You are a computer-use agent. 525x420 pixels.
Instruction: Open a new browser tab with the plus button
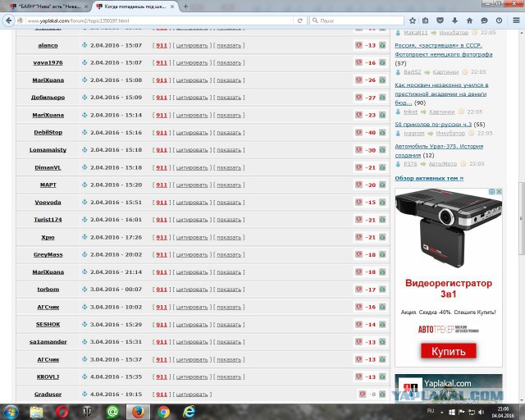click(x=185, y=6)
